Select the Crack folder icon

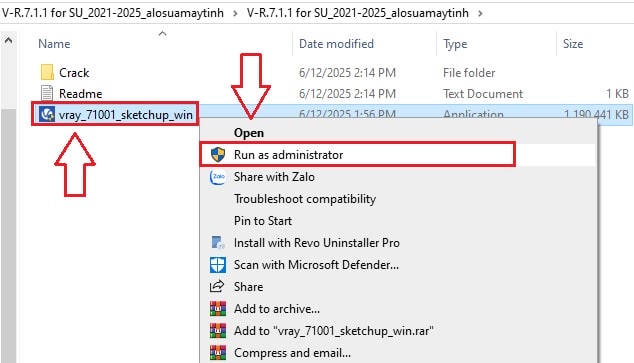tap(47, 72)
